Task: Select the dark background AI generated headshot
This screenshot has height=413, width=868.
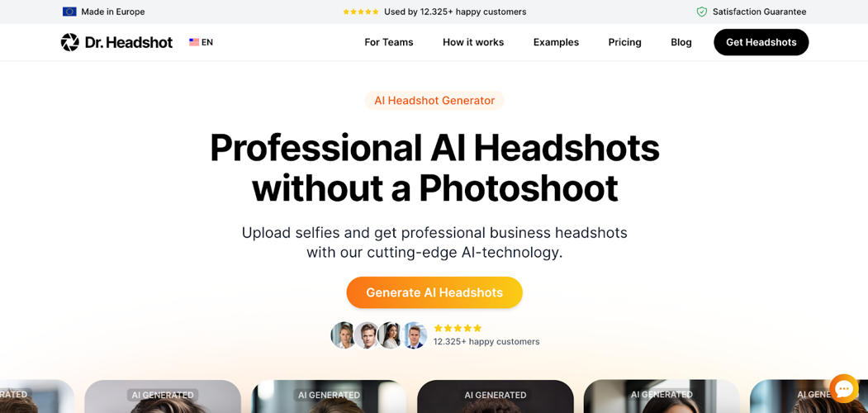Action: [x=496, y=396]
